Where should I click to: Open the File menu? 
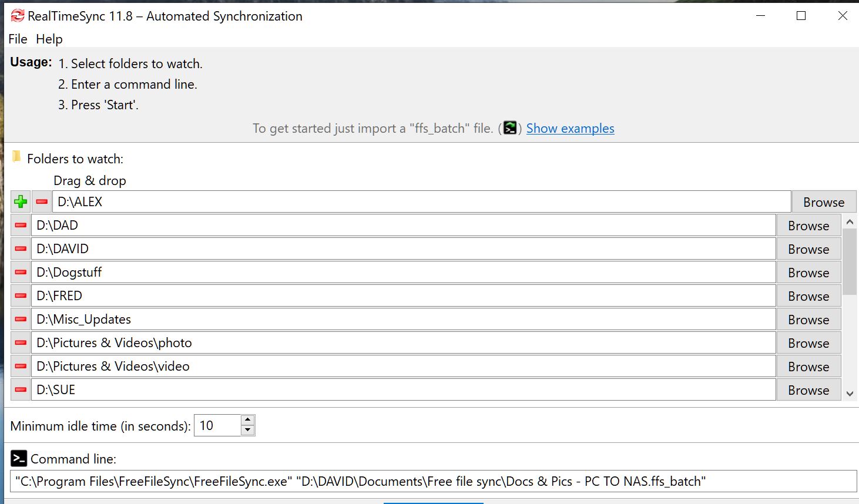pos(18,39)
